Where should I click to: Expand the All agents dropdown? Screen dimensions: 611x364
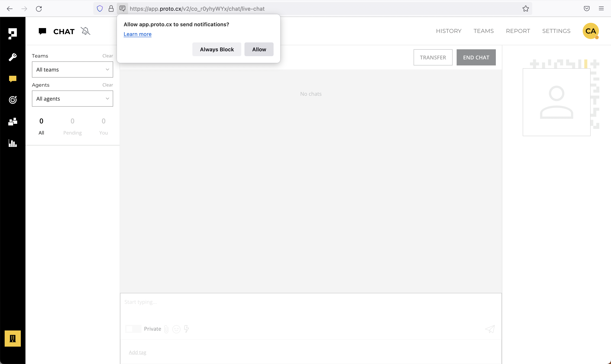tap(72, 99)
